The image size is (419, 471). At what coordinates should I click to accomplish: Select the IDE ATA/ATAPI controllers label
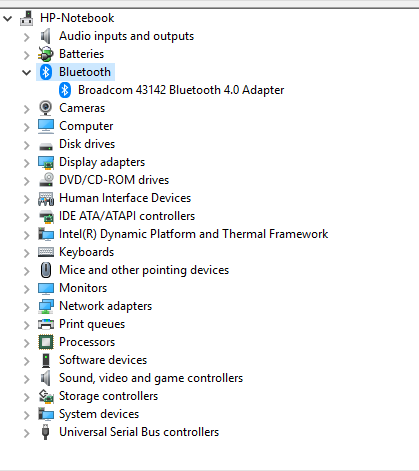(127, 216)
